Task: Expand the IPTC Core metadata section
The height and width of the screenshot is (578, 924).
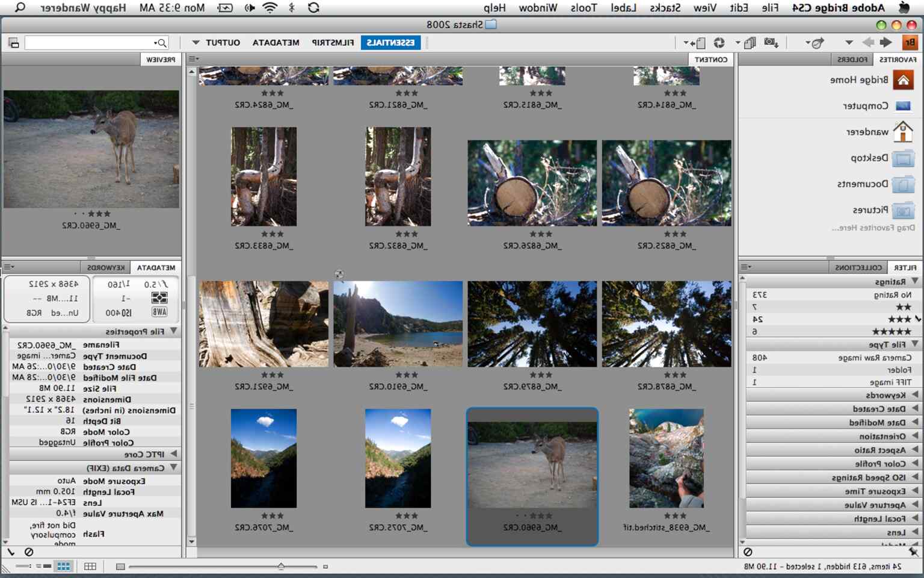Action: [x=174, y=454]
